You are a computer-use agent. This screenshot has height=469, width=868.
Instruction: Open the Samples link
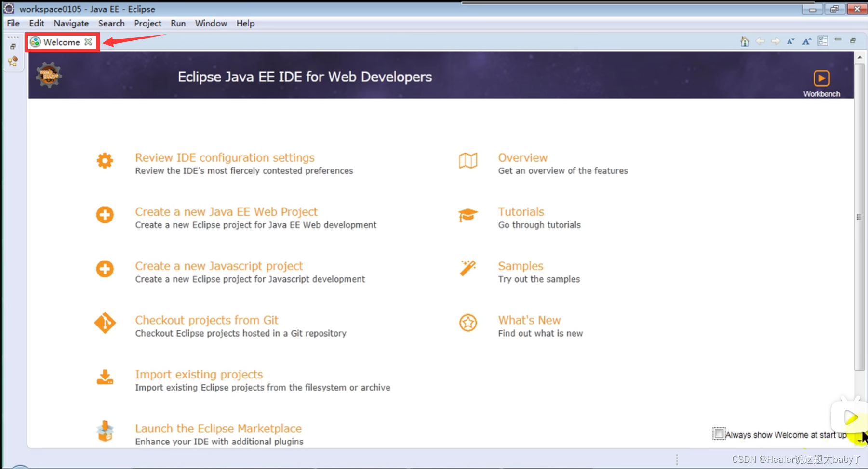click(521, 266)
